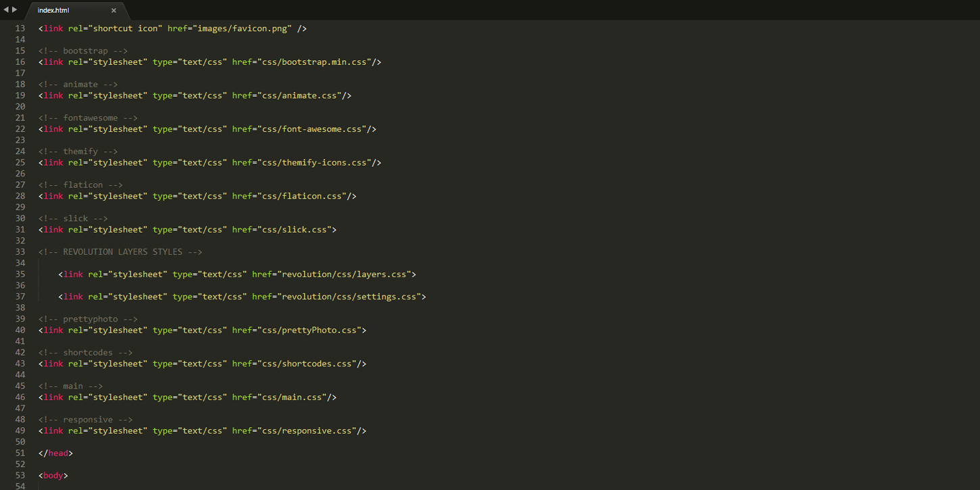The image size is (980, 490).
Task: Click the animate comment line
Action: (78, 84)
